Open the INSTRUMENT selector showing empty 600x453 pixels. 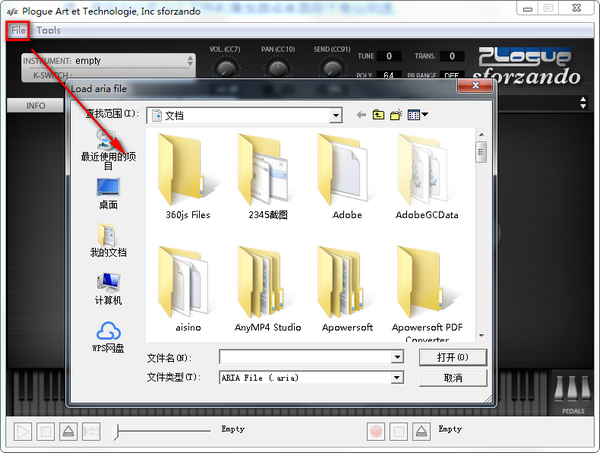108,61
